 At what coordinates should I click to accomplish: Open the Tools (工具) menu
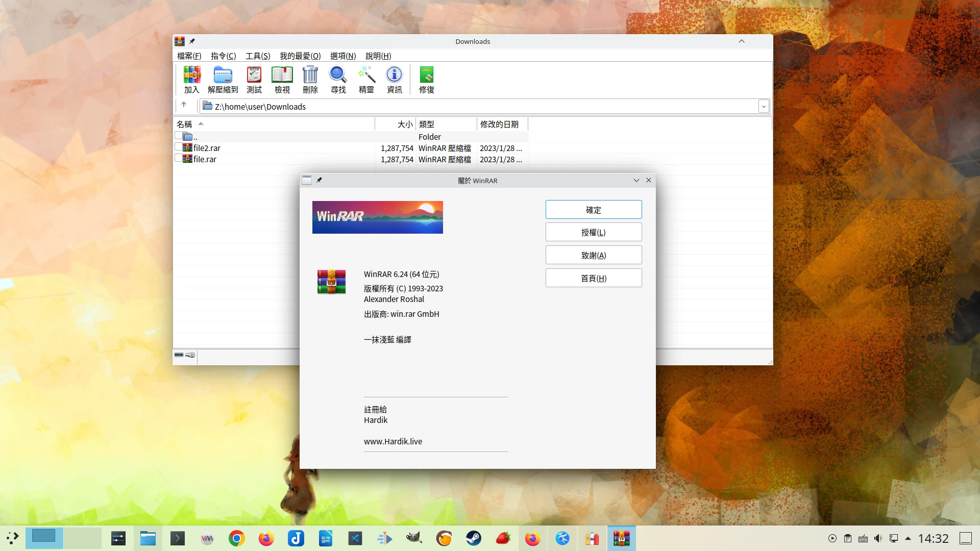pos(258,56)
